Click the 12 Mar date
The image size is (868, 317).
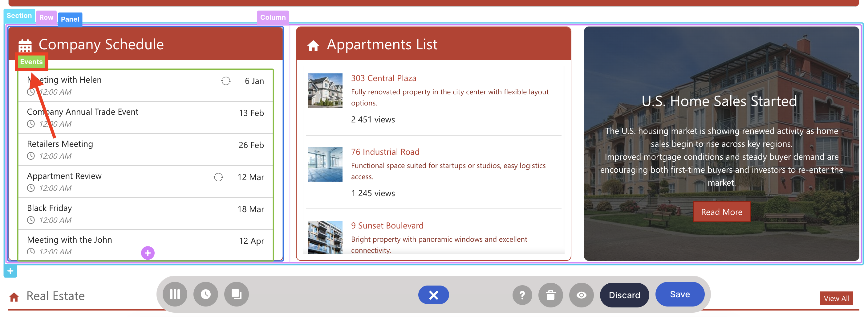point(251,177)
